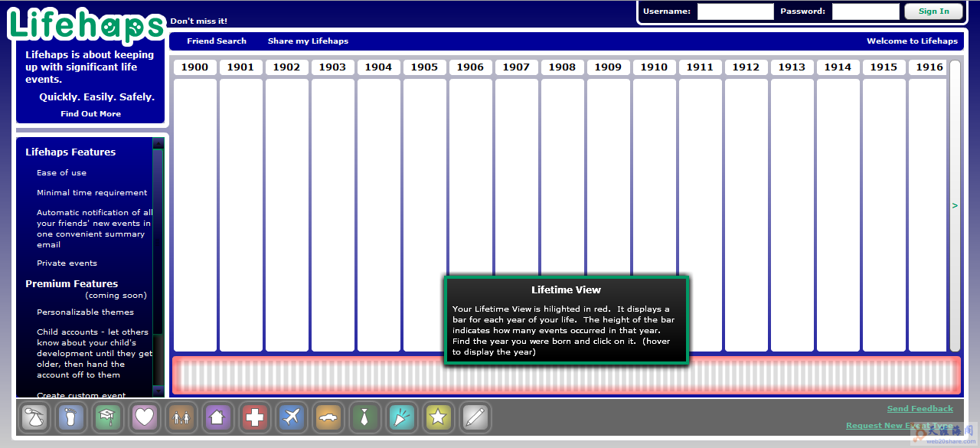Select the 1911 year header
Screen dimensions: 980x448
700,67
